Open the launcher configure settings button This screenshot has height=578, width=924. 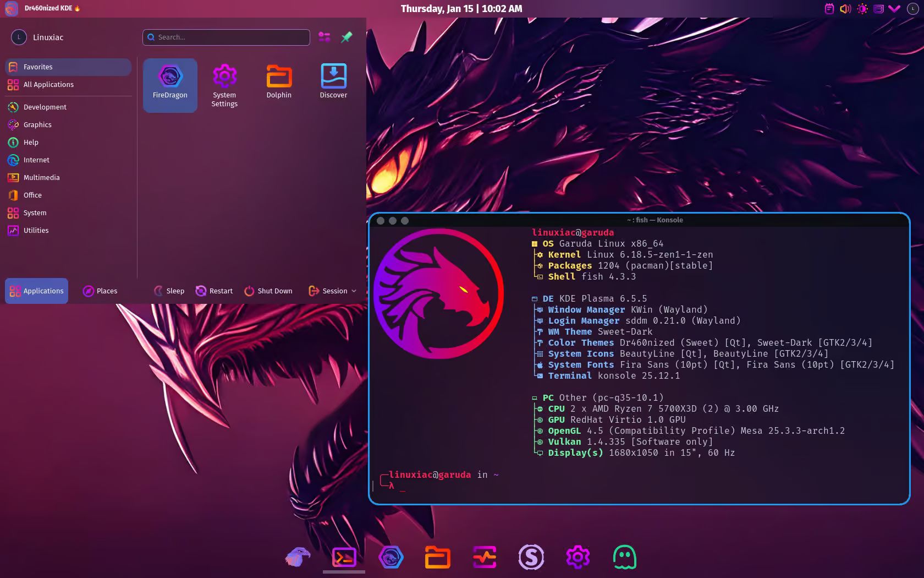[324, 37]
